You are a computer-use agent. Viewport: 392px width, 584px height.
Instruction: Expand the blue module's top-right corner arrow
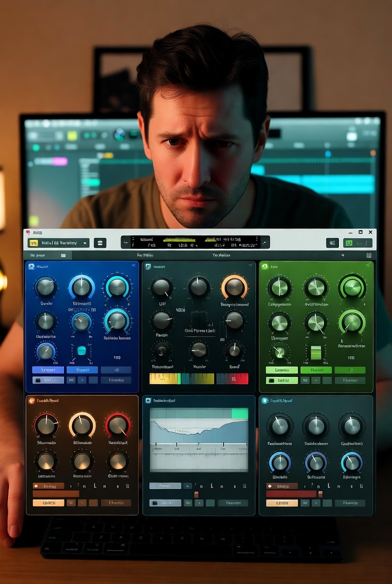133,266
